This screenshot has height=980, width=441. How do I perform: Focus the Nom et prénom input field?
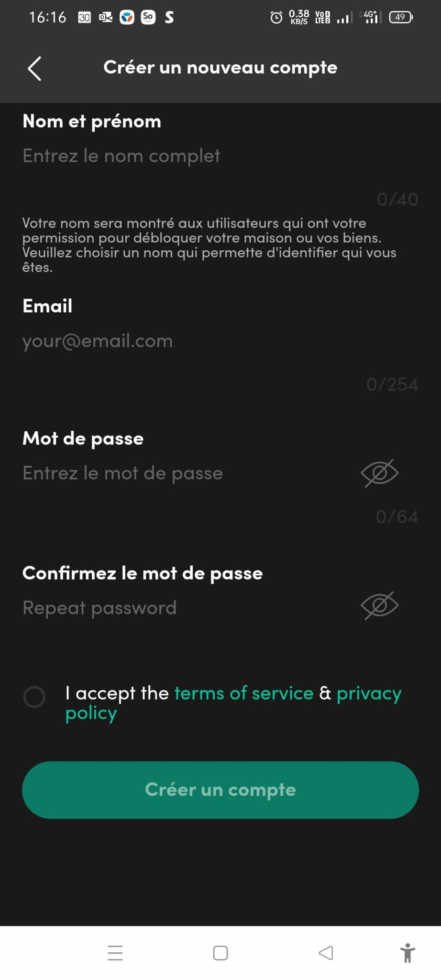pyautogui.click(x=191, y=156)
